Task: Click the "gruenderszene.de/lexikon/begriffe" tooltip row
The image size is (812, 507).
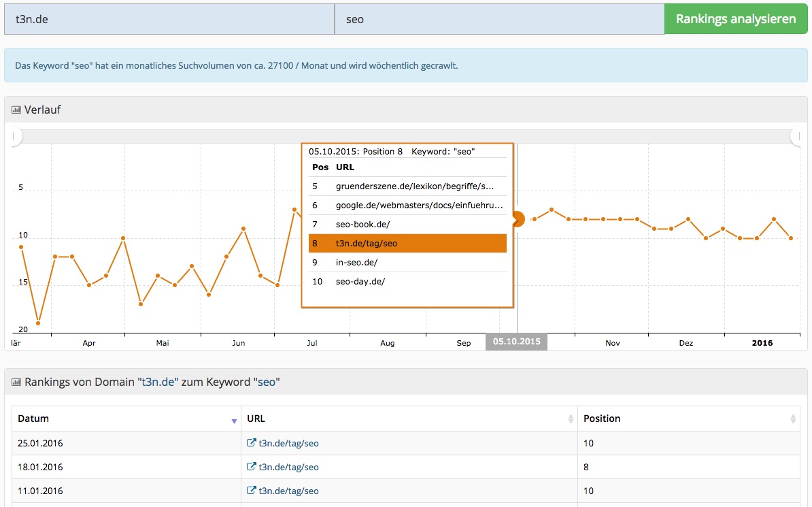Action: [407, 186]
